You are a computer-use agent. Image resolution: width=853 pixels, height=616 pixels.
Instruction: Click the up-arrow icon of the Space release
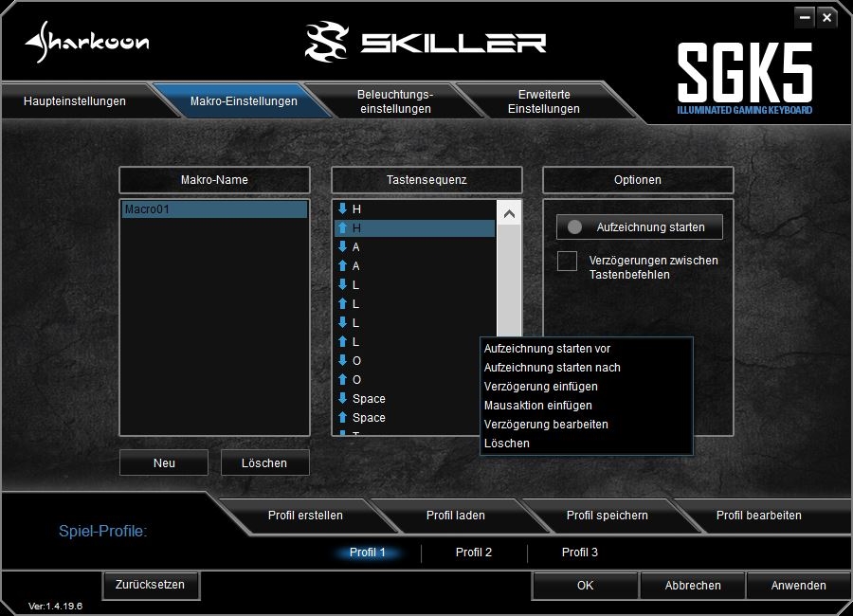click(342, 417)
